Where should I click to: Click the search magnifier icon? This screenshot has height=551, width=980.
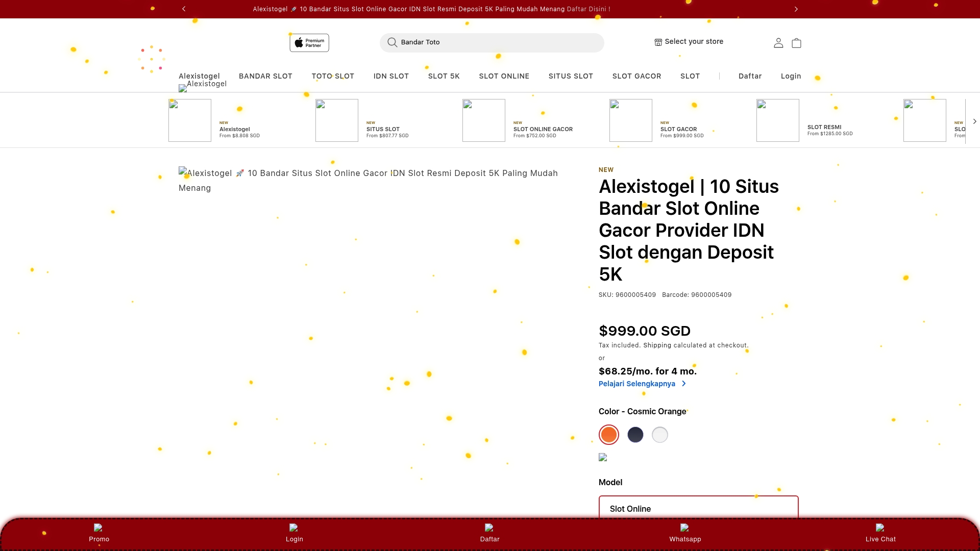tap(391, 43)
